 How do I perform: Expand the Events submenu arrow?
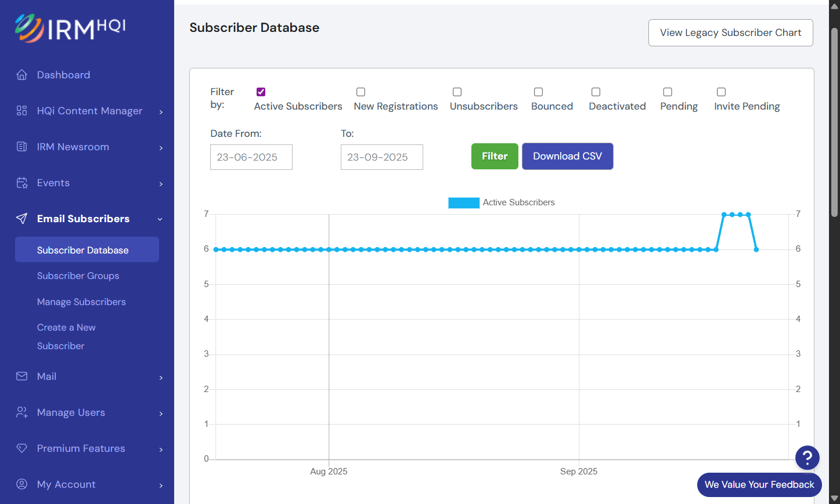pos(161,184)
